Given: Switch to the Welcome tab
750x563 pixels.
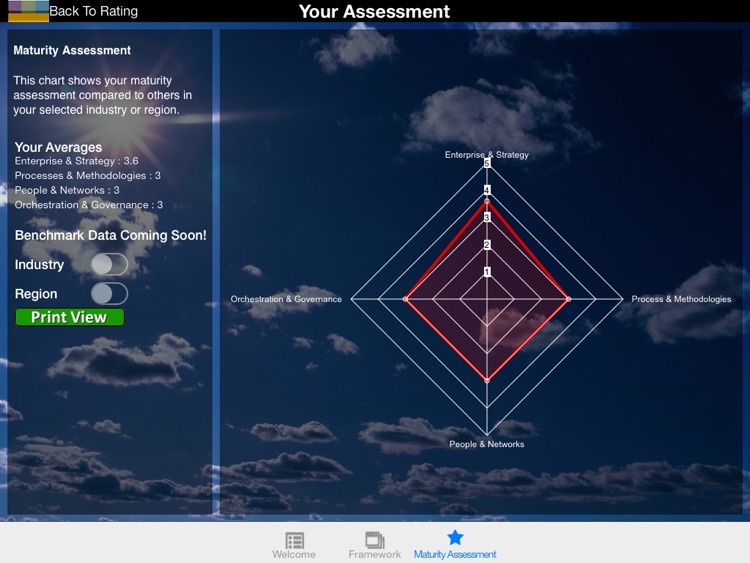Looking at the screenshot, I should (294, 545).
